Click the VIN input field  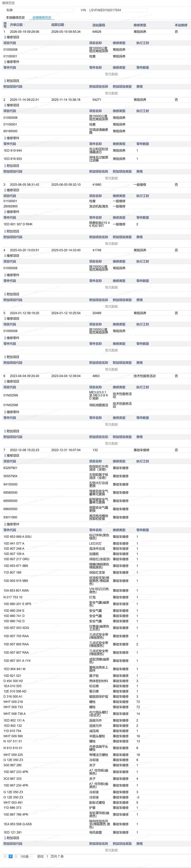(118, 10)
